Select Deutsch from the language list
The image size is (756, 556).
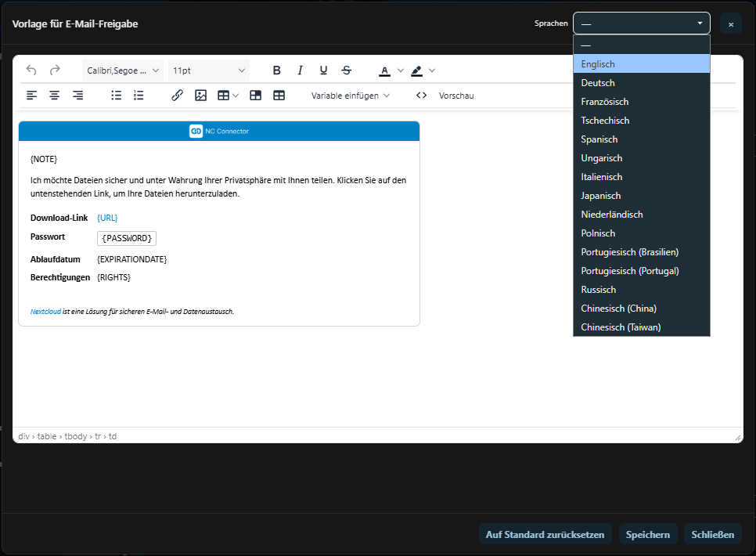click(x=641, y=82)
